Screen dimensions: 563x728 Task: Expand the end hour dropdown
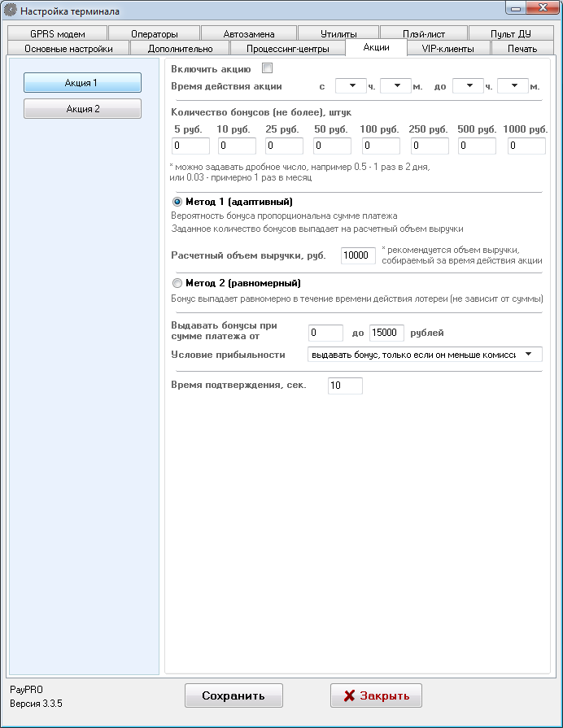point(468,85)
